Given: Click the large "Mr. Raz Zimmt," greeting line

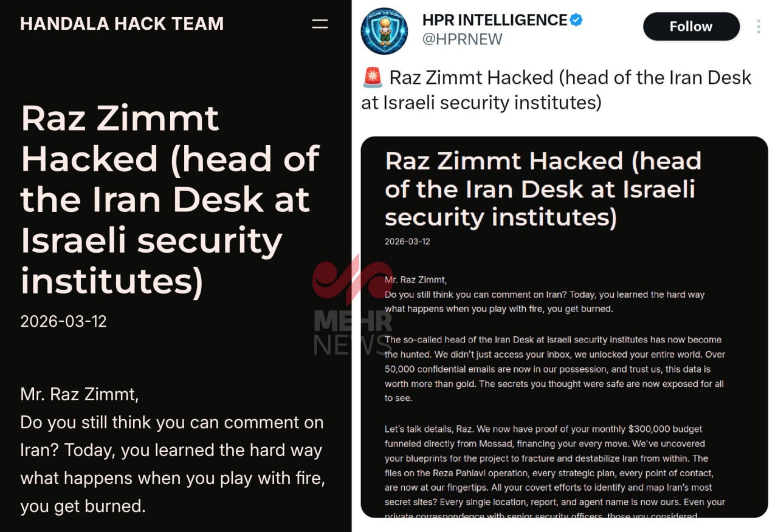Looking at the screenshot, I should 80,395.
